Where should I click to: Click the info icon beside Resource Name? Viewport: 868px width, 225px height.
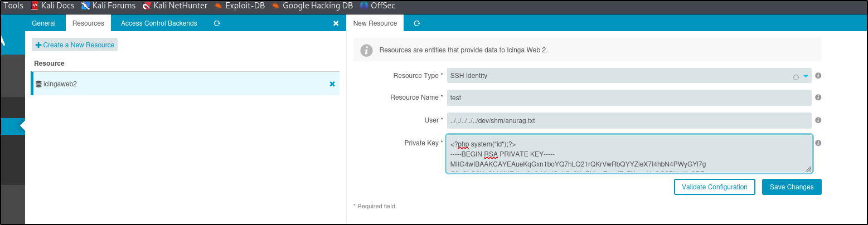coord(818,97)
